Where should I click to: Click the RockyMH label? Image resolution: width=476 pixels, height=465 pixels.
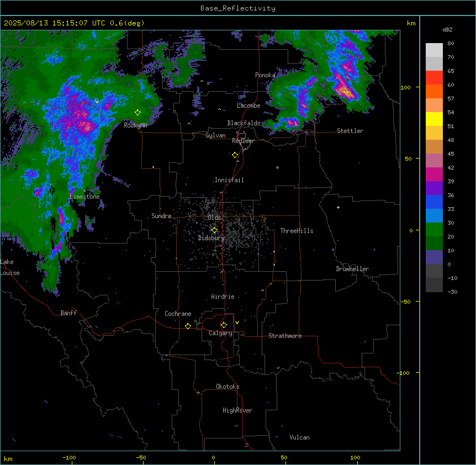[135, 125]
